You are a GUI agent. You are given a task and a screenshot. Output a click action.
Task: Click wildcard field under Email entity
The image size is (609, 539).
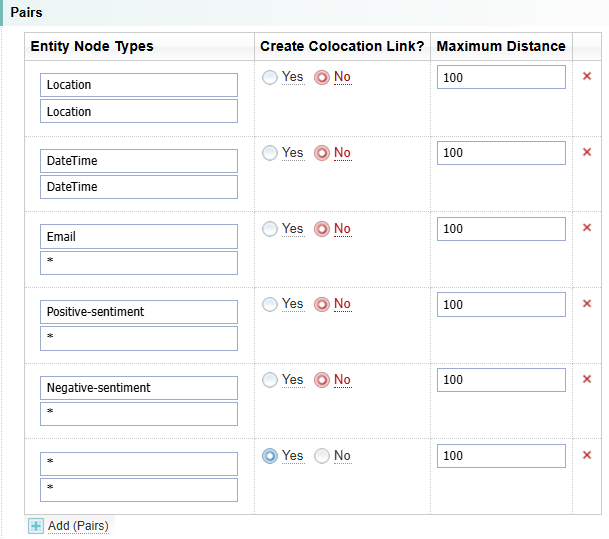[x=139, y=263]
